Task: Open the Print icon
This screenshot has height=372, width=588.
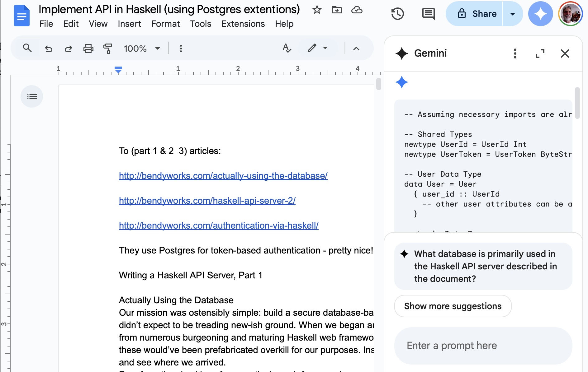Action: [88, 48]
